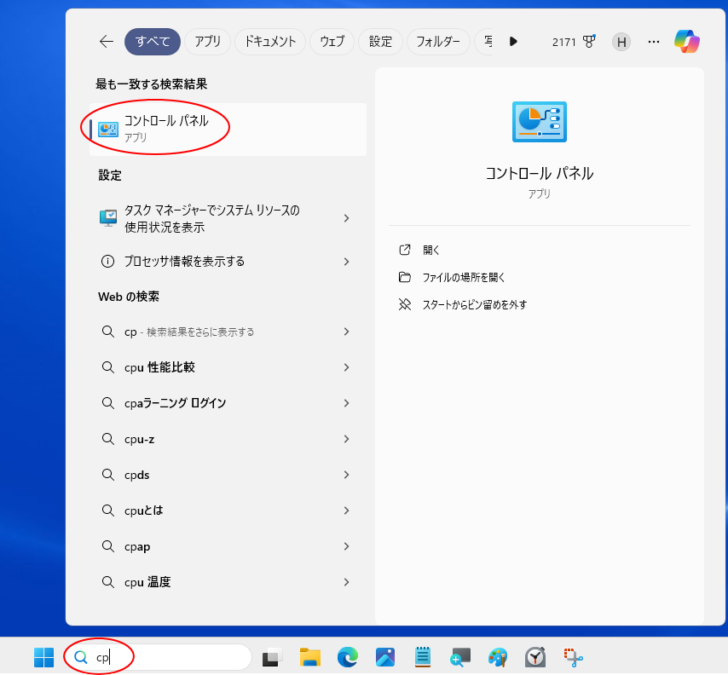Open File Explorer on the taskbar
This screenshot has width=728, height=675.
click(x=310, y=657)
